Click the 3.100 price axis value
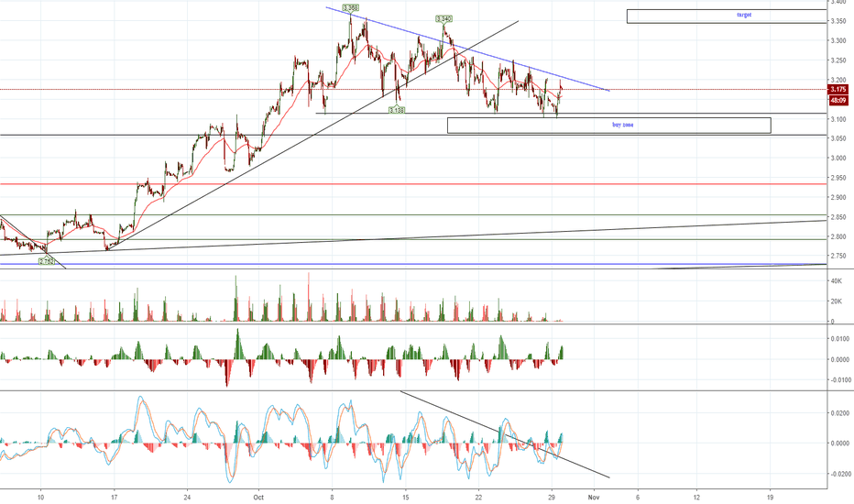Viewport: 854px width, 504px height. 838,119
